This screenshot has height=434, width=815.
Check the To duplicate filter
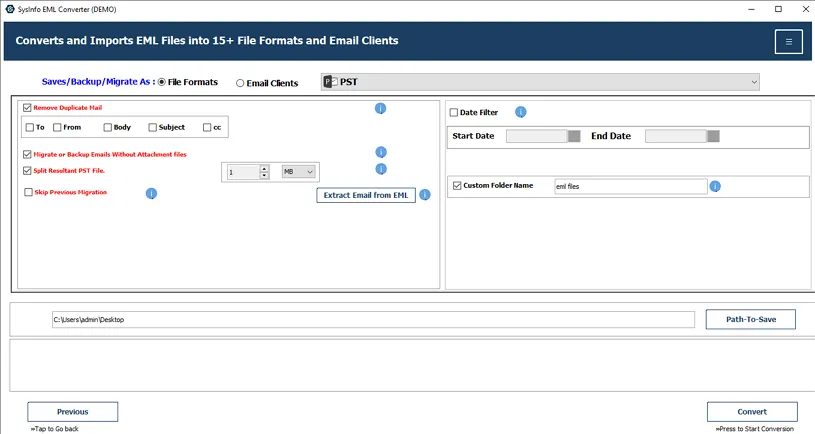30,127
